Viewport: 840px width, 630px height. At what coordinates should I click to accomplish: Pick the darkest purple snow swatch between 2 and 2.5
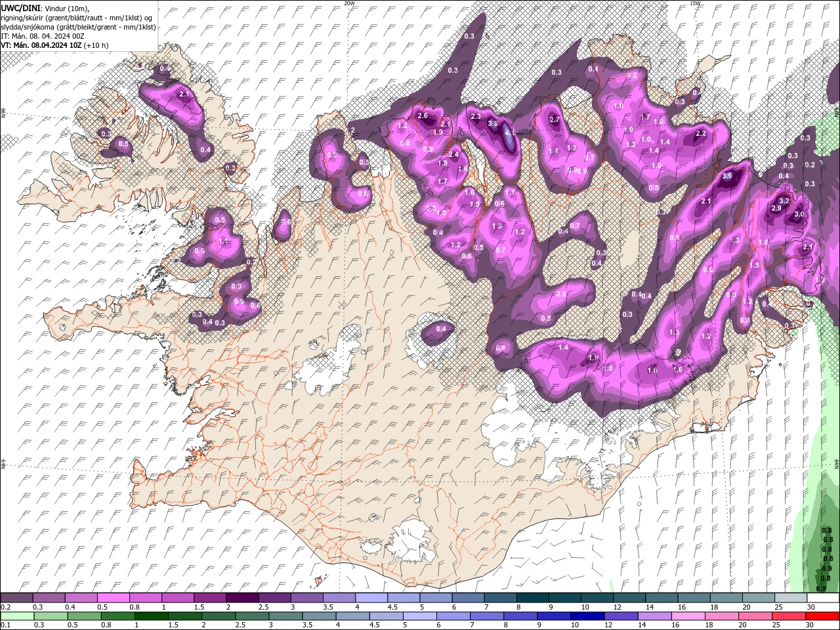241,598
